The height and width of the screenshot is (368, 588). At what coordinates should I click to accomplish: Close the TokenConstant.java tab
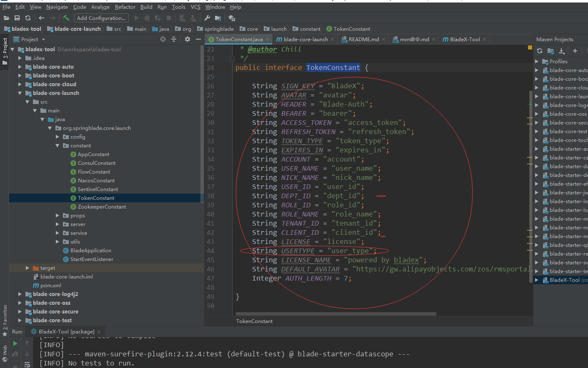point(267,40)
